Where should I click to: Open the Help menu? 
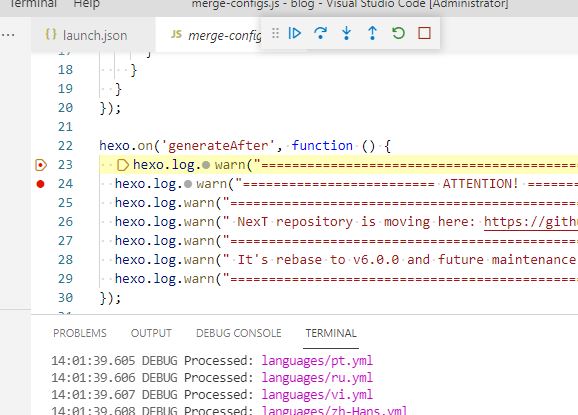(87, 4)
